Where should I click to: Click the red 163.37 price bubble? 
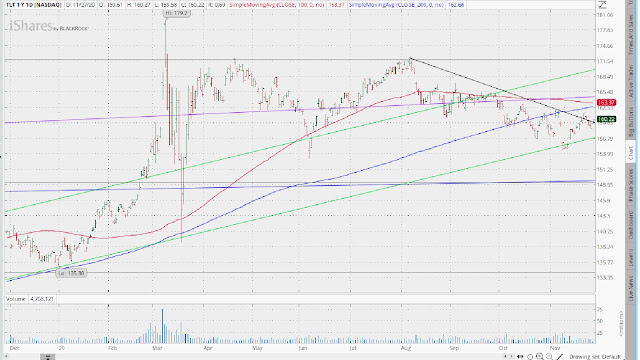coord(607,102)
